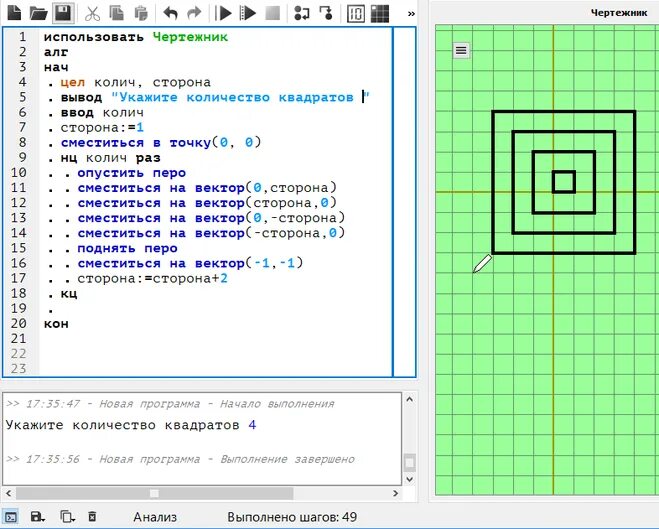The width and height of the screenshot is (659, 529).
Task: Click the "поднять перо" command
Action: 127,249
